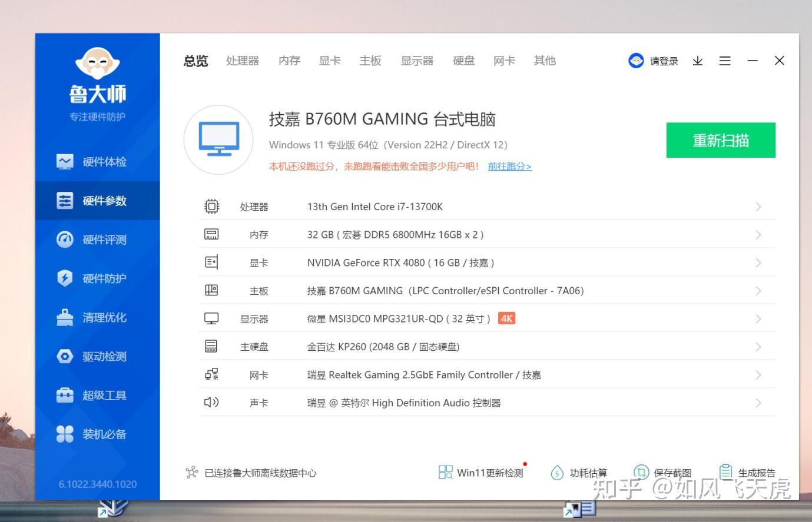The image size is (812, 522).
Task: Switch to the 其他 tab
Action: (545, 61)
